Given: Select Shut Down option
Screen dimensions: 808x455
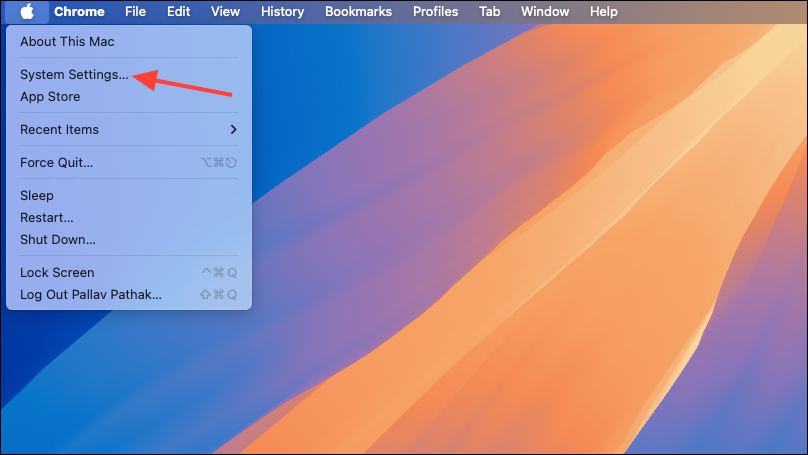Looking at the screenshot, I should pyautogui.click(x=129, y=240).
